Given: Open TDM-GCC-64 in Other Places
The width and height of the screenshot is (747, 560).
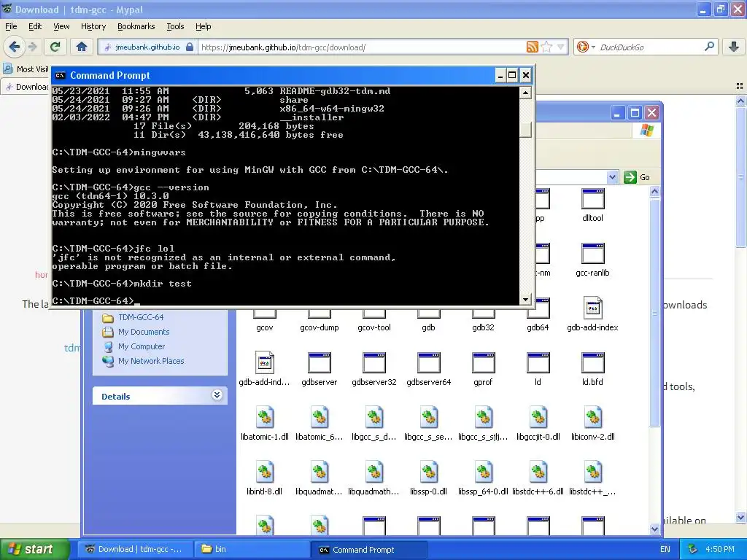Looking at the screenshot, I should [x=141, y=317].
